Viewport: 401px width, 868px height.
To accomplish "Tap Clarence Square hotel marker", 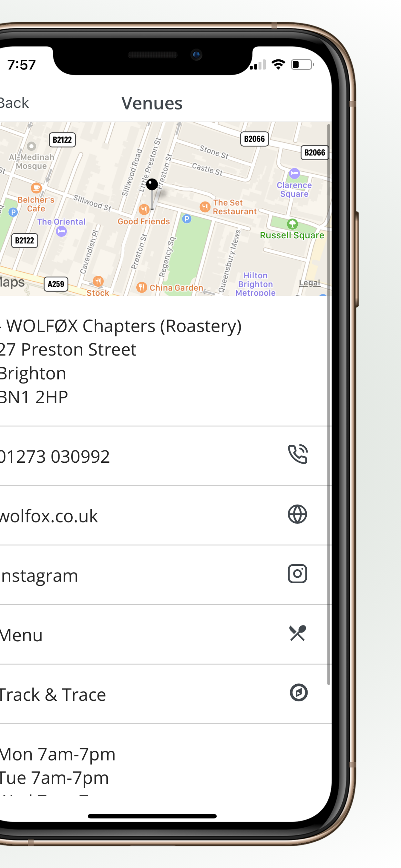I will pos(294,173).
